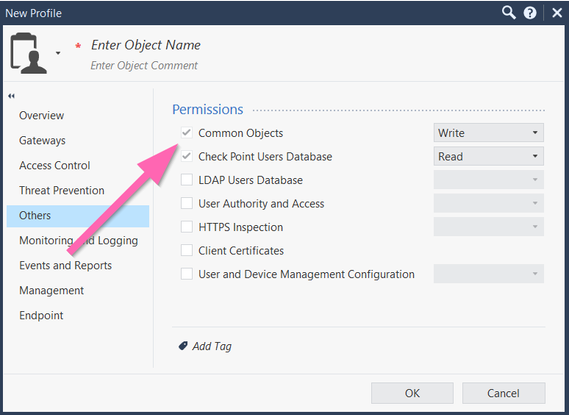Viewport: 569px width, 415px height.
Task: Click the profile object icon
Action: point(28,53)
